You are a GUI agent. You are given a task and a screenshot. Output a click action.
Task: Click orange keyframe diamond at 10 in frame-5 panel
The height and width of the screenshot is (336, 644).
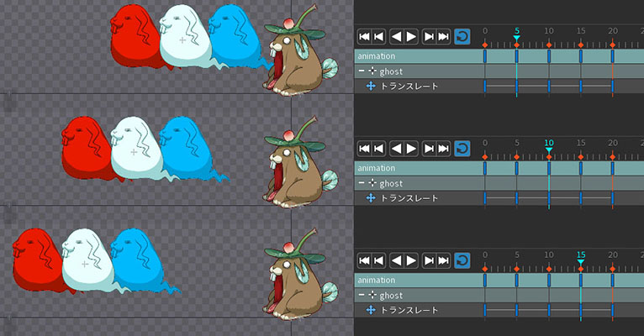coord(549,45)
